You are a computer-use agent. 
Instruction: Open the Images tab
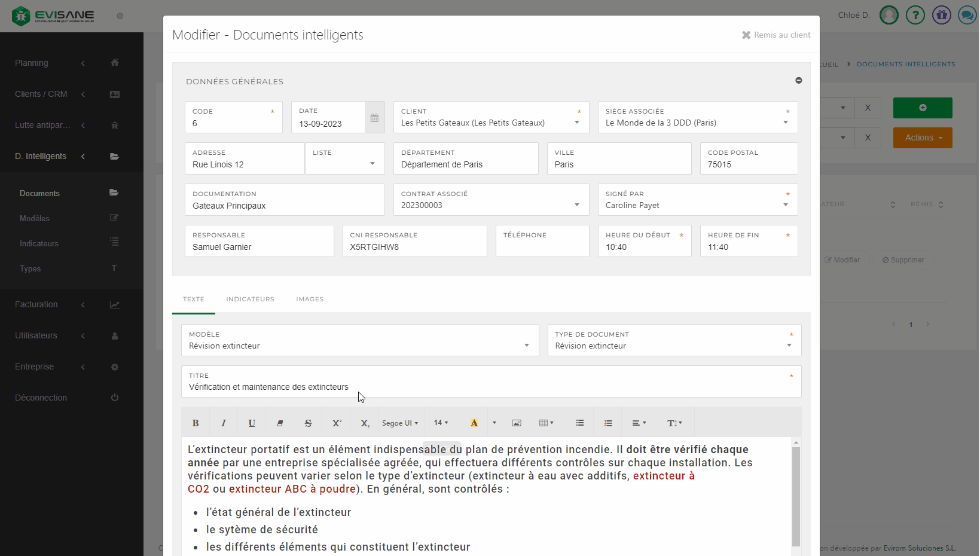point(310,299)
